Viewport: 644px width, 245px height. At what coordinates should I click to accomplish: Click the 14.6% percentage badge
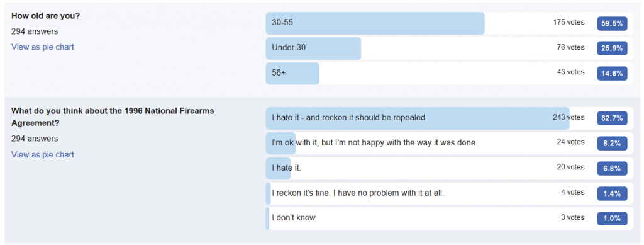[x=612, y=74]
